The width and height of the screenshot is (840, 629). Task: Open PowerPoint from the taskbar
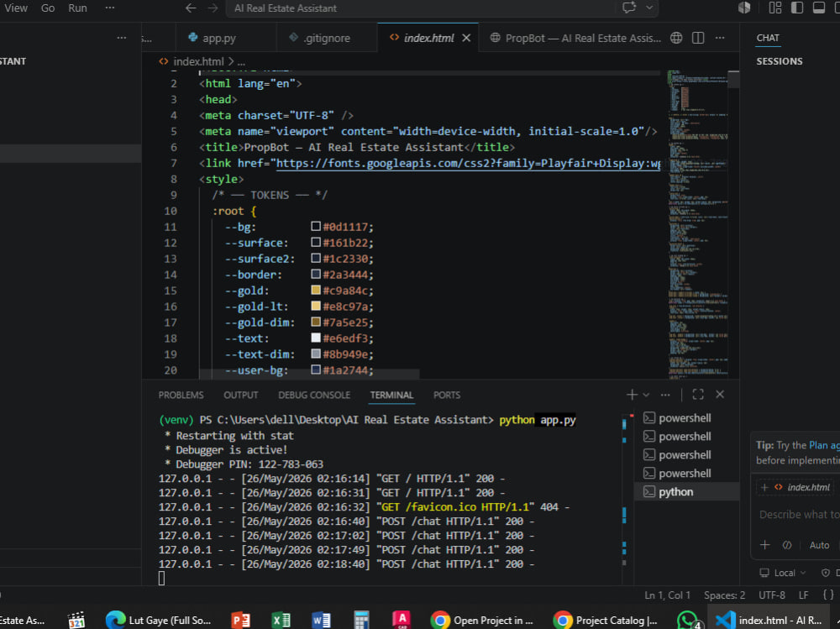tap(240, 620)
